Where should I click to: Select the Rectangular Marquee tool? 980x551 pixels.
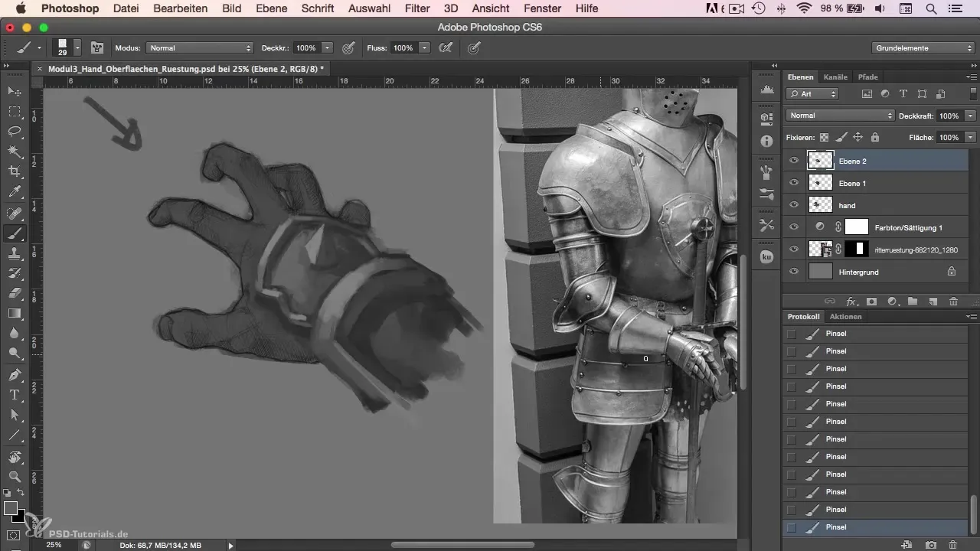(14, 112)
